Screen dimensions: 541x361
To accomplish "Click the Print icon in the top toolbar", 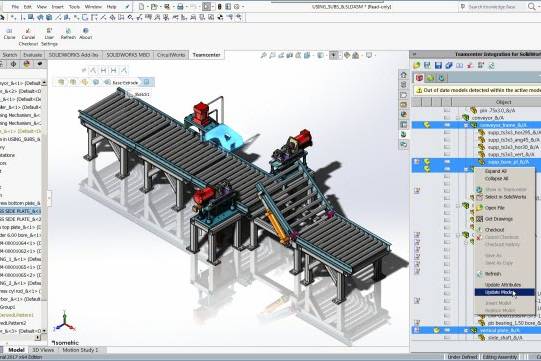I will tap(180, 7).
